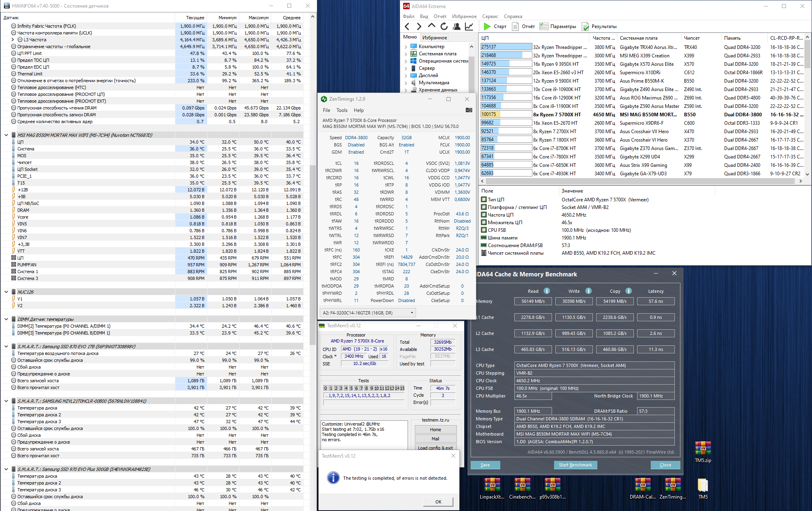
Task: Click the green Start play icon in AIDA64
Action: [x=487, y=26]
